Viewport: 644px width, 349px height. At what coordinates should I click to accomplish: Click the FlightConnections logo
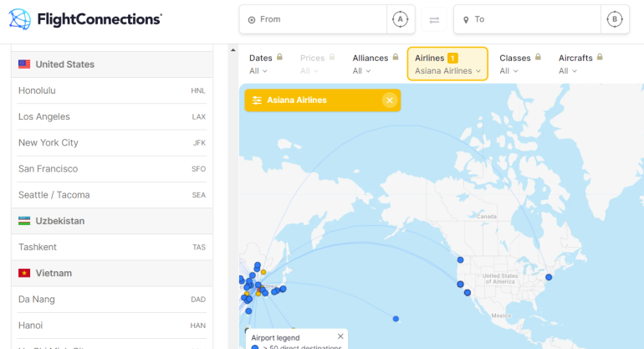pyautogui.click(x=85, y=18)
